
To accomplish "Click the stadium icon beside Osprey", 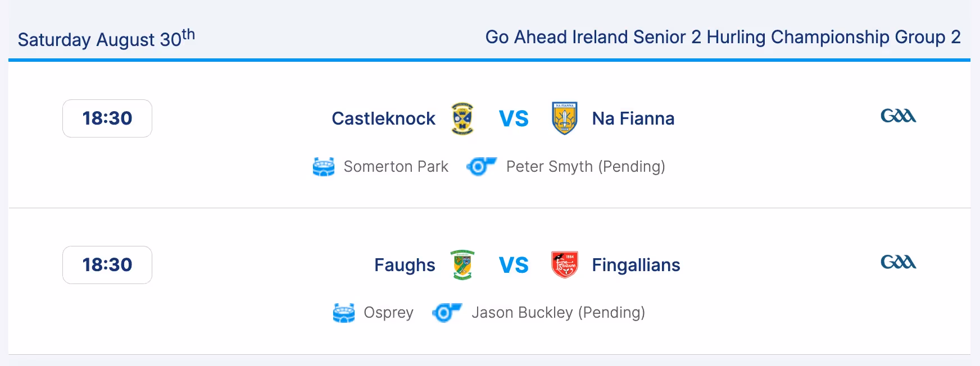I will [344, 313].
